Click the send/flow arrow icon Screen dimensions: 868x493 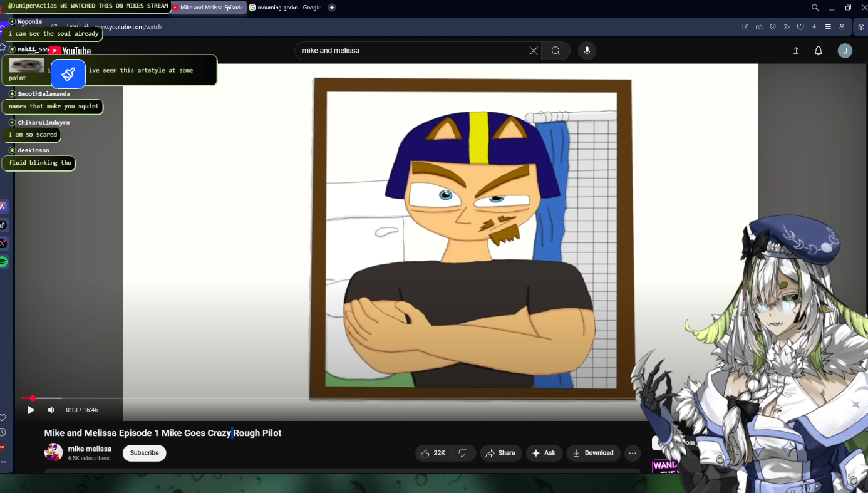787,27
